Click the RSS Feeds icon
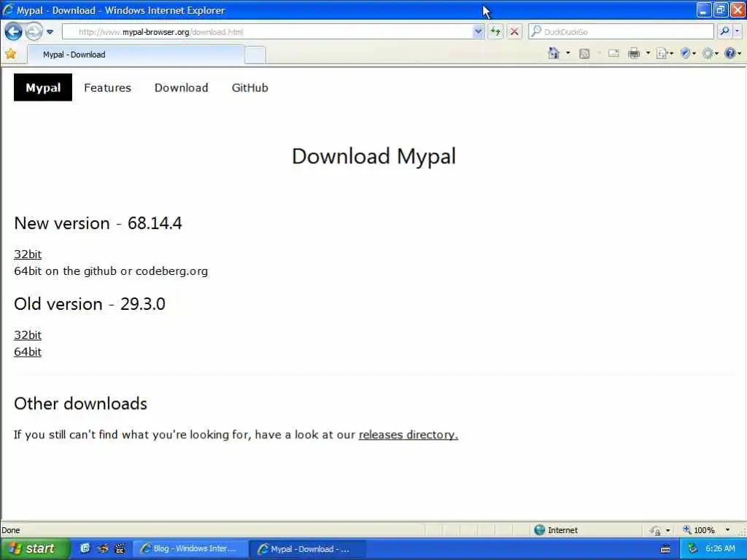Viewport: 747px width, 560px height. click(x=584, y=54)
